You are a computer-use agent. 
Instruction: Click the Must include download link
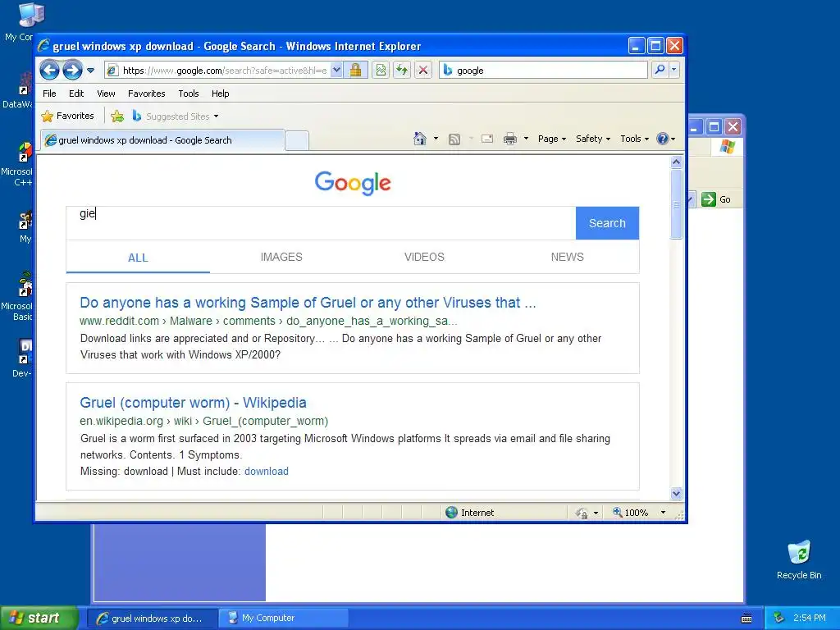pyautogui.click(x=267, y=472)
